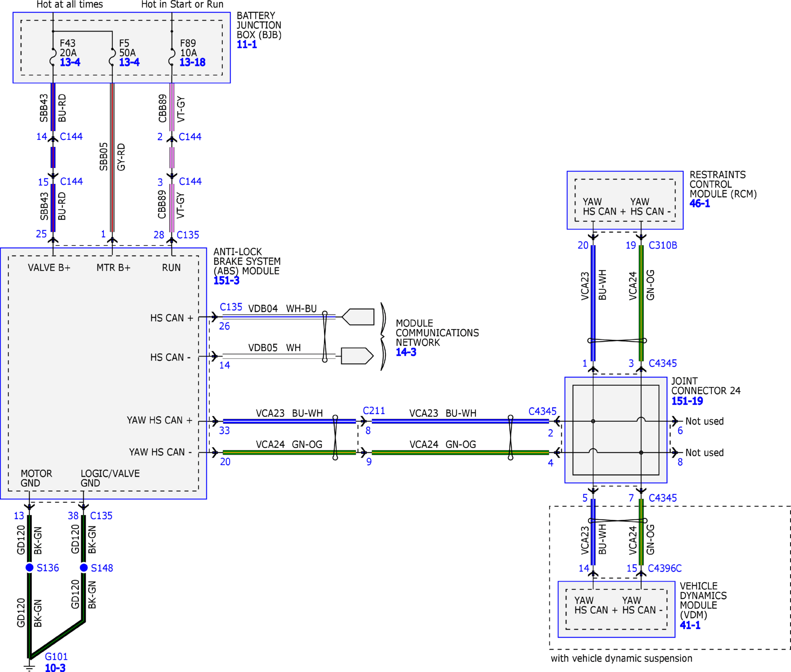Click the HS CAN - network arrow connector

tap(357, 356)
